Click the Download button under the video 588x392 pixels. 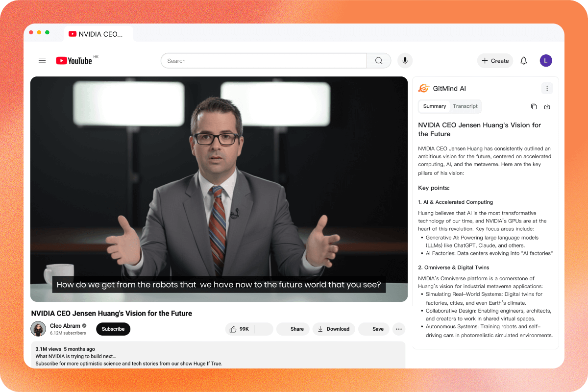click(x=334, y=329)
